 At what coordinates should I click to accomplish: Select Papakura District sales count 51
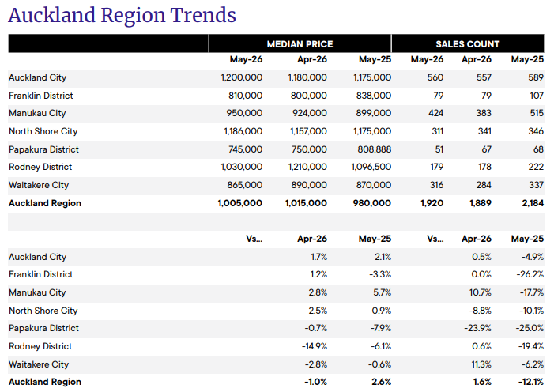tap(439, 149)
